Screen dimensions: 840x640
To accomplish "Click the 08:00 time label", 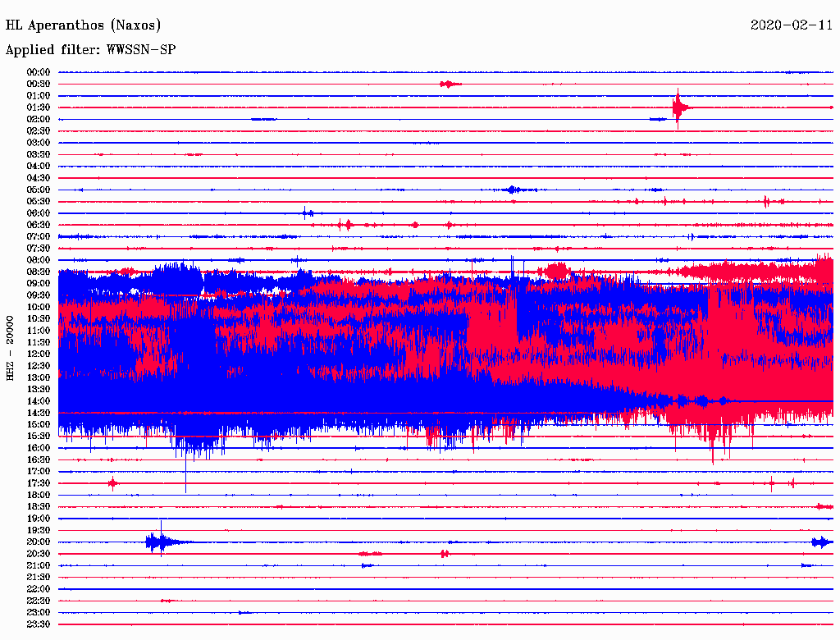I will pyautogui.click(x=39, y=260).
